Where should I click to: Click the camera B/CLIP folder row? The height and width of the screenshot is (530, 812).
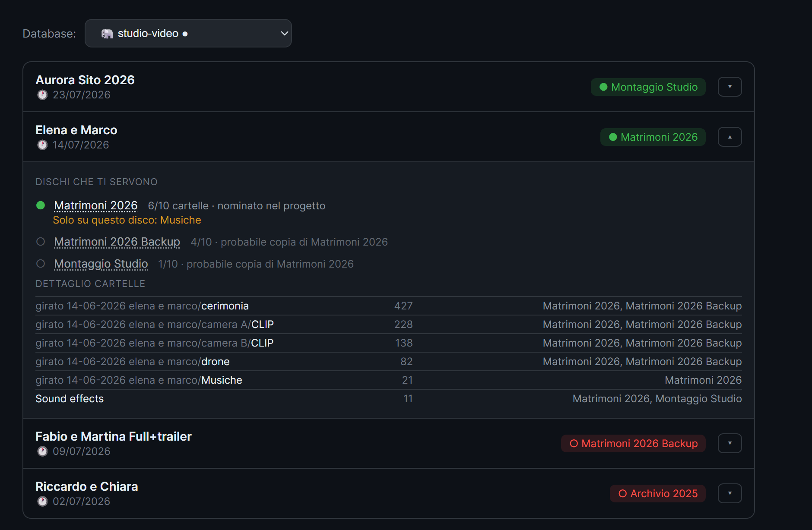pos(389,343)
